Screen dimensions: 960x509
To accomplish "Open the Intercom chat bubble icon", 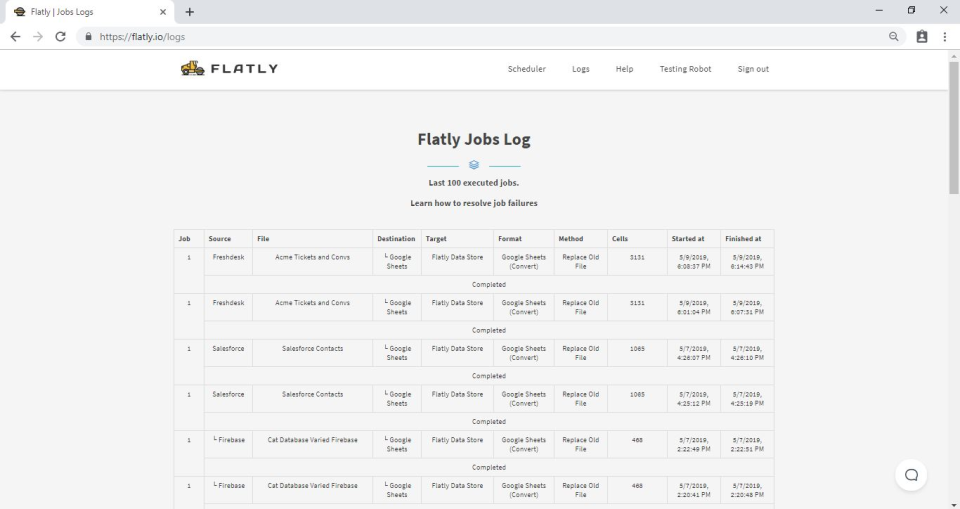I will point(911,475).
